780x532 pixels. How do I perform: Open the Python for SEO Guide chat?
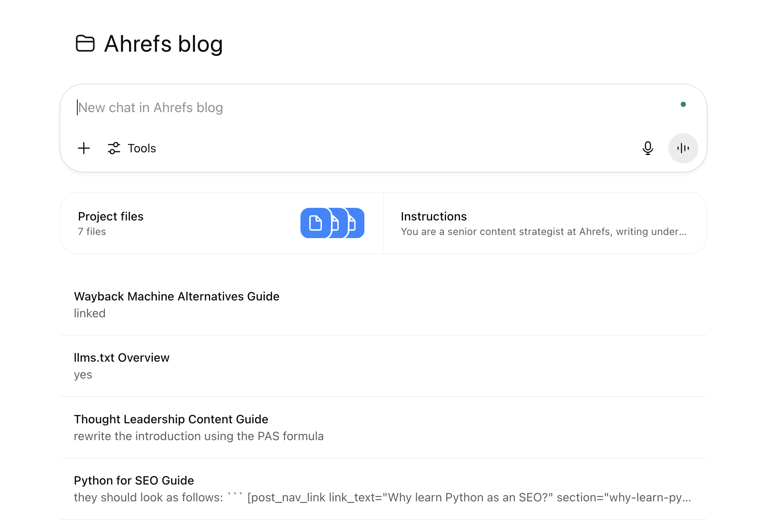pyautogui.click(x=134, y=480)
